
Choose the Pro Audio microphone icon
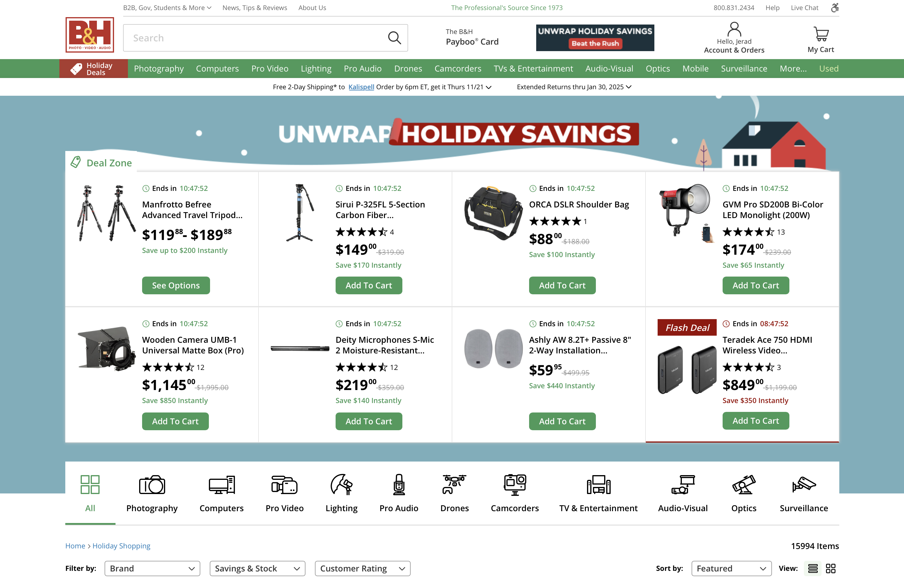coord(399,484)
